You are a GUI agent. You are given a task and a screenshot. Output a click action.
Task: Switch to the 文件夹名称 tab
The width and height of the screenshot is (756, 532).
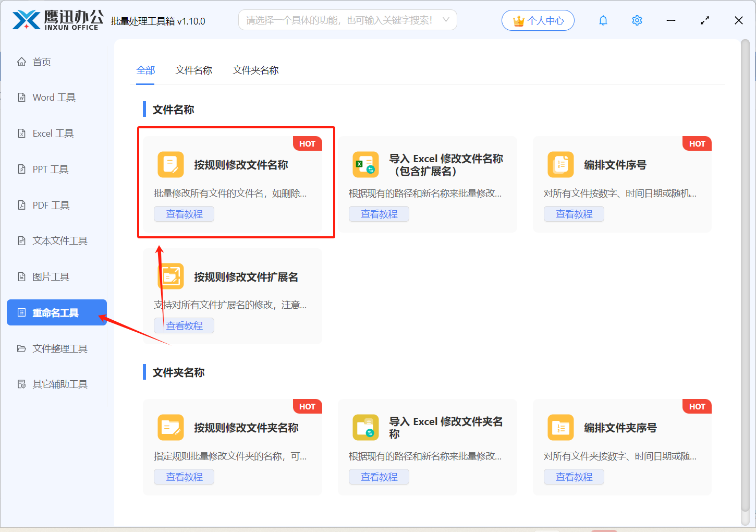[x=255, y=70]
